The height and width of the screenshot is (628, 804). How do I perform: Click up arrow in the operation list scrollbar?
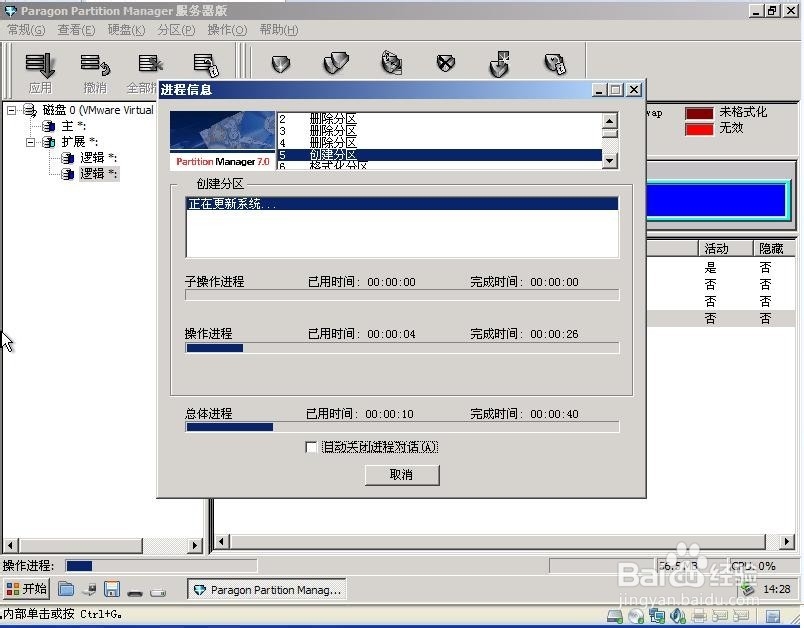[x=610, y=121]
